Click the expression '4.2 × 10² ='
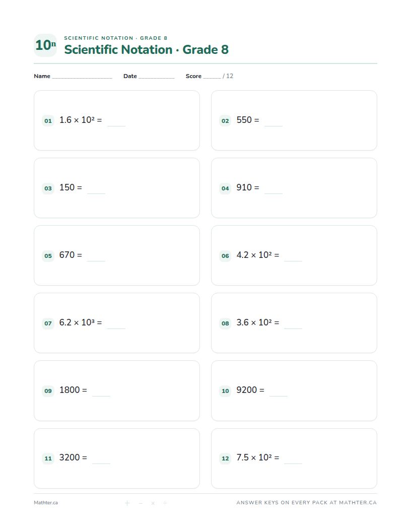 (x=258, y=255)
